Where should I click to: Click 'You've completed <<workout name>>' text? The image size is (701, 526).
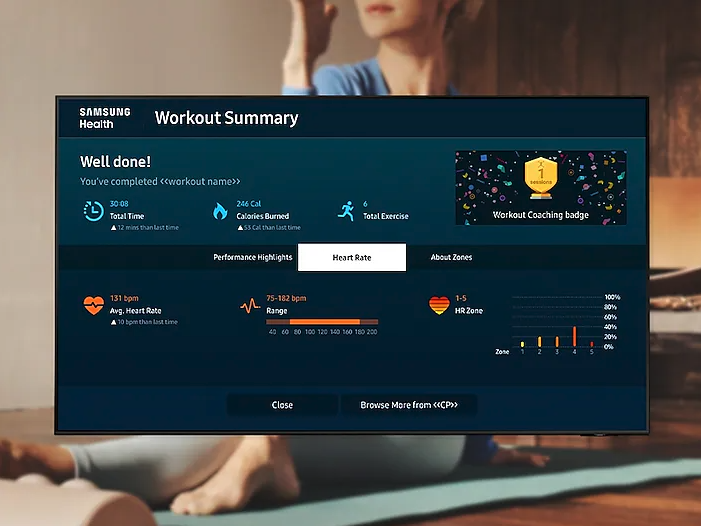(x=160, y=181)
